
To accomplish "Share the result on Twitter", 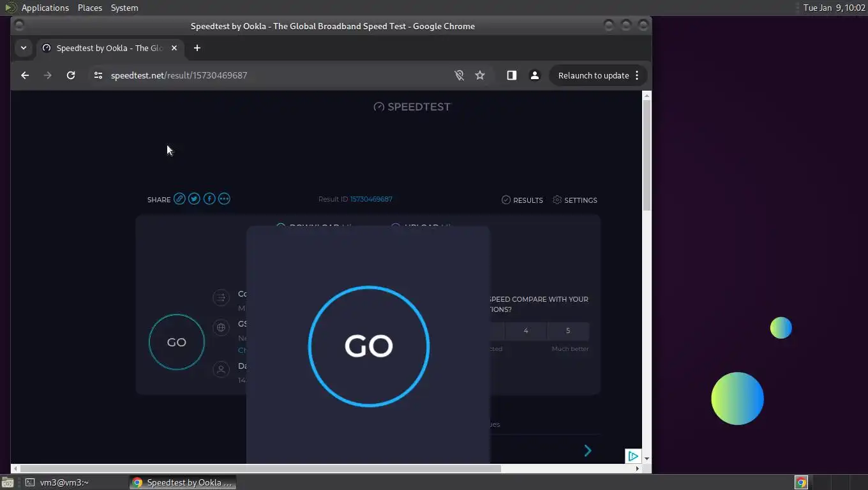I will point(194,199).
